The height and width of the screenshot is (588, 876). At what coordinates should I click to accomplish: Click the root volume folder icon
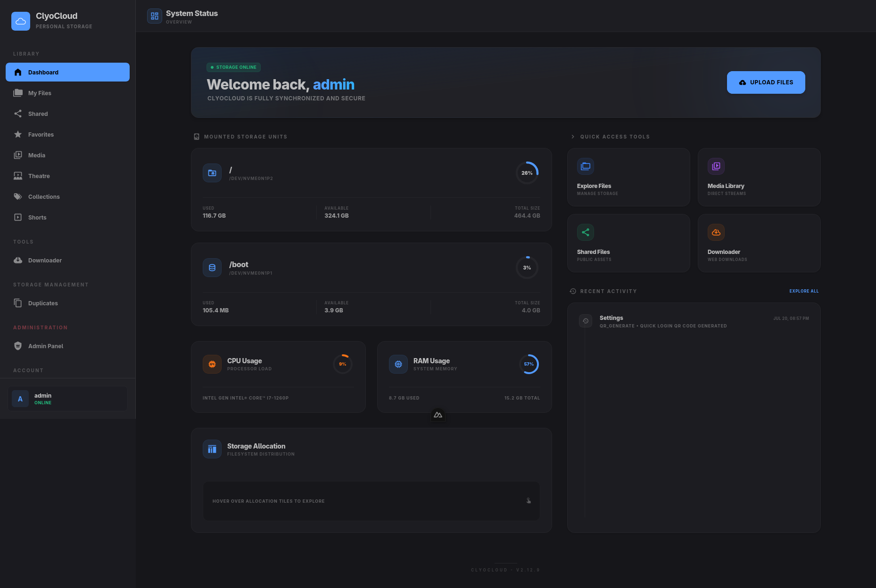coord(212,173)
